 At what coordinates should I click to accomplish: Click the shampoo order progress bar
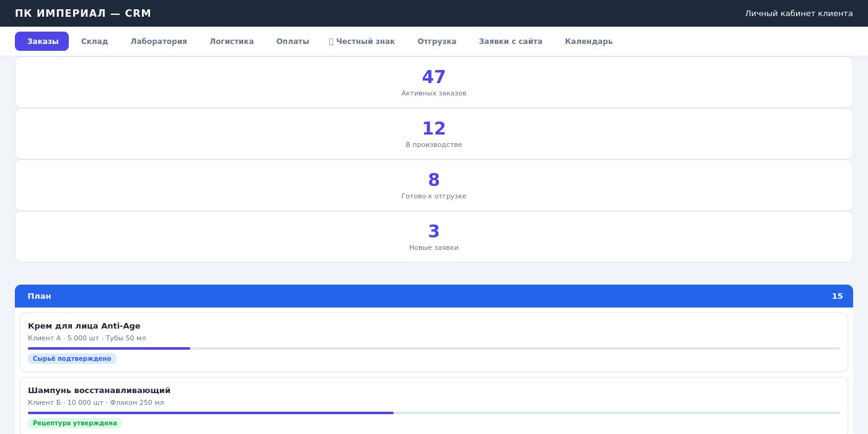pyautogui.click(x=434, y=413)
